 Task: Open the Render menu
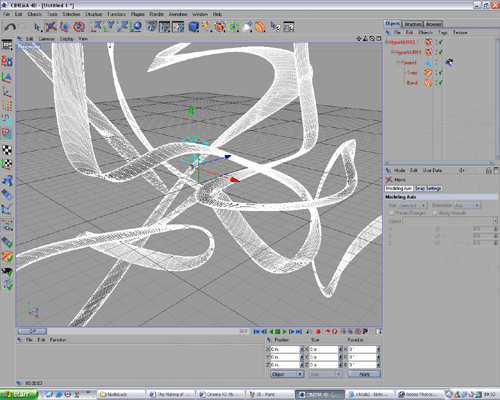(x=156, y=14)
